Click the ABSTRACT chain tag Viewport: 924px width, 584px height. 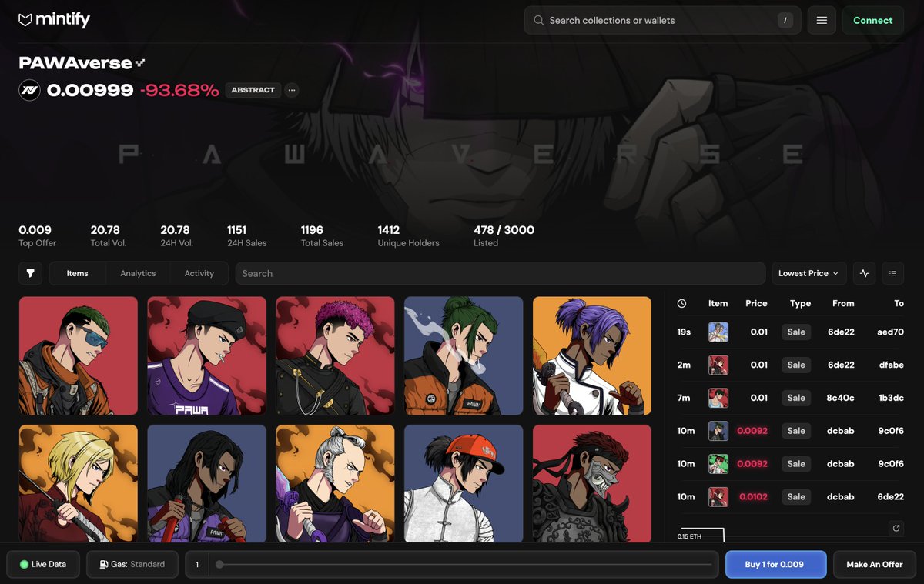253,90
